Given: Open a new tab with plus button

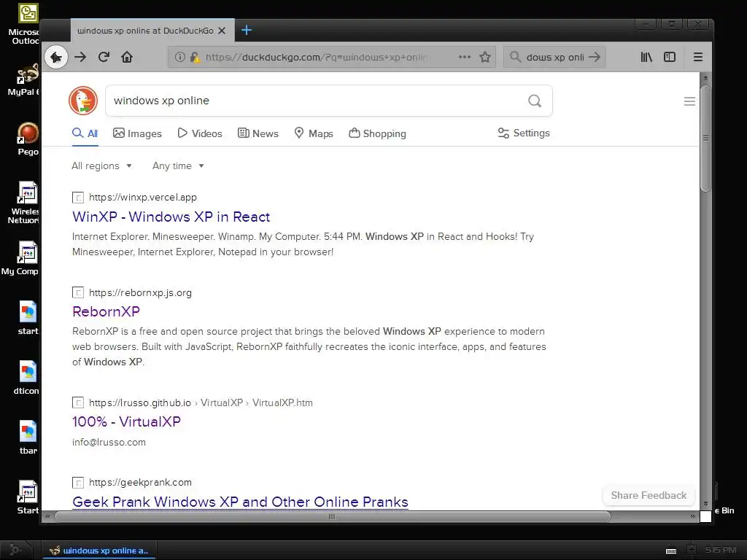Looking at the screenshot, I should [247, 30].
